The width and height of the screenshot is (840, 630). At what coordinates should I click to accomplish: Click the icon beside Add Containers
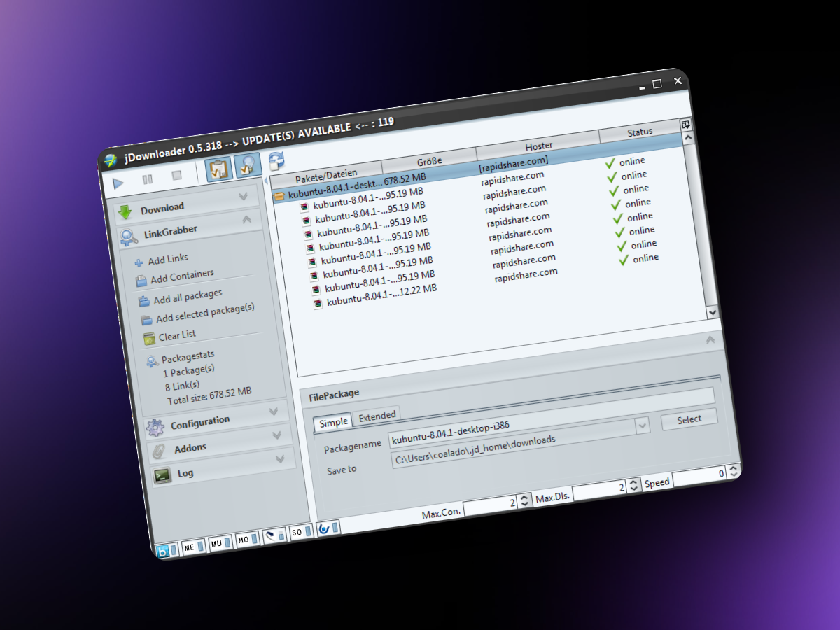[x=141, y=282]
